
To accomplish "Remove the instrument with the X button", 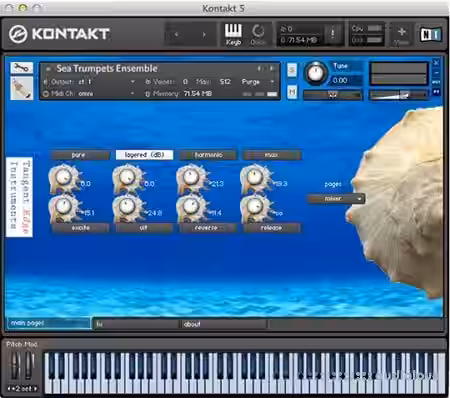I will [436, 62].
